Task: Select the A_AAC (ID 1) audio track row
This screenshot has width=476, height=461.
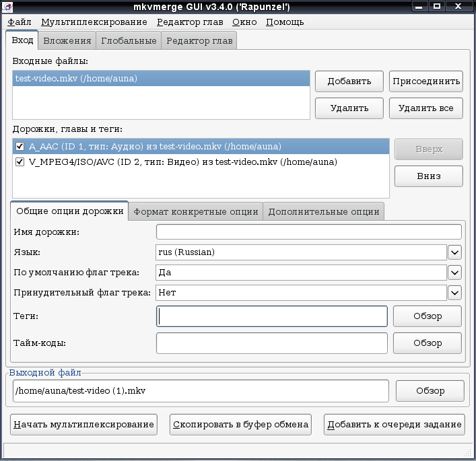Action: pos(201,147)
